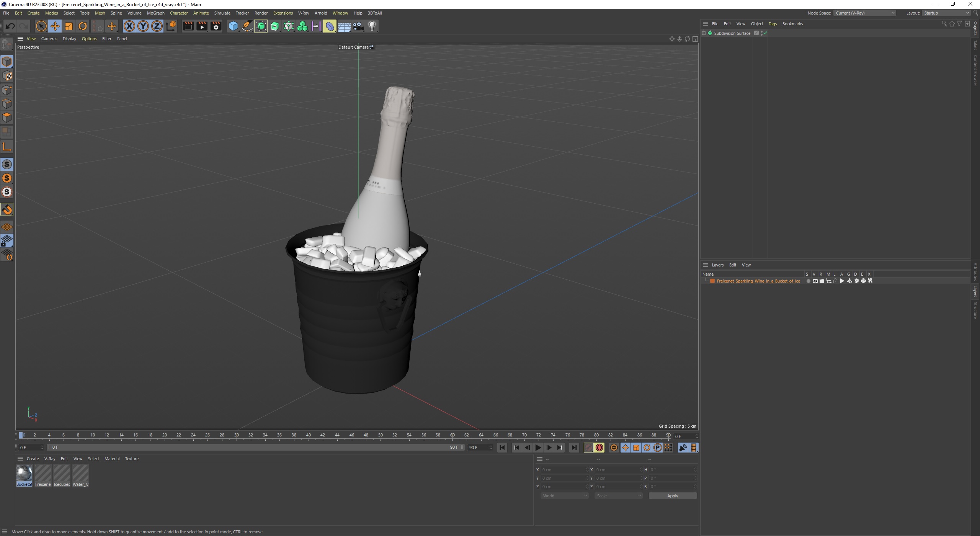Render to Picture Viewer play clapperboard
Viewport: 980px width, 536px height.
click(202, 26)
